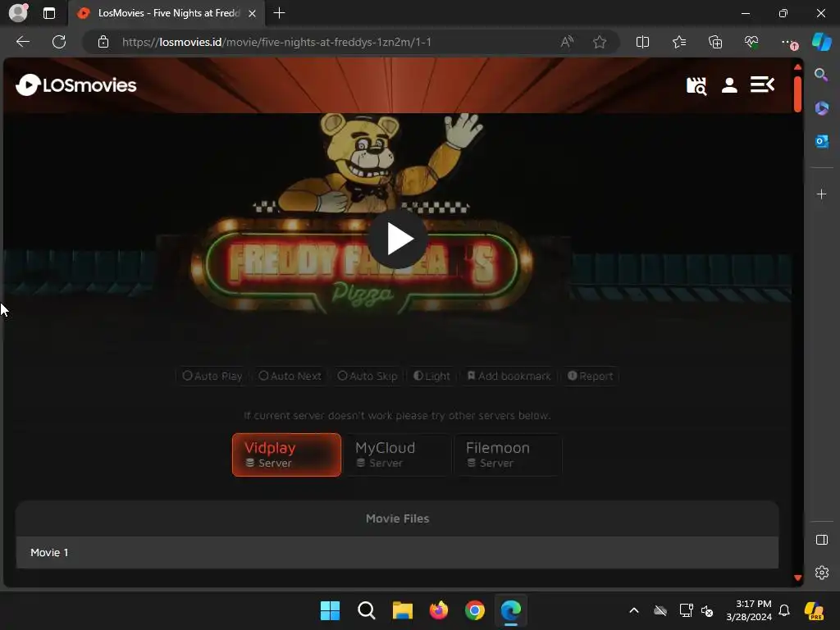Toggle the Light mode option
Image resolution: width=840 pixels, height=630 pixels.
tap(431, 376)
